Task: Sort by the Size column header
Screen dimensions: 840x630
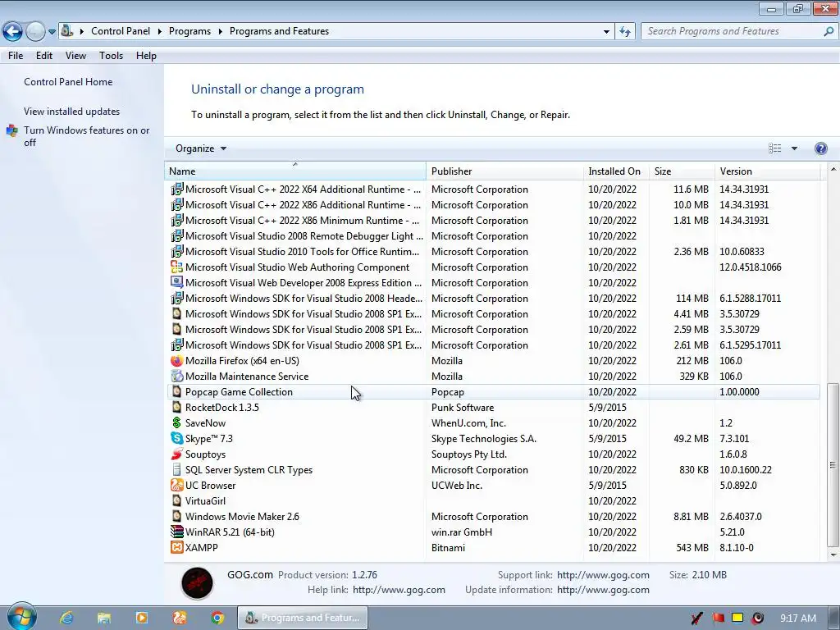Action: [682, 171]
